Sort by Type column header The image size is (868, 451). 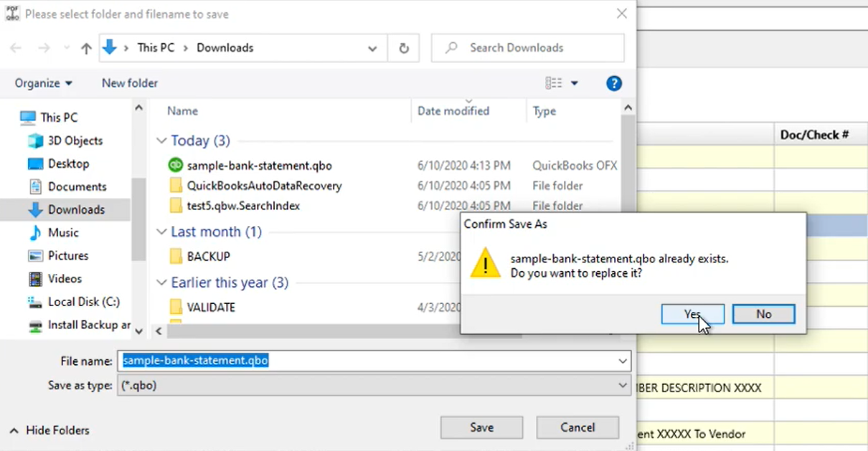point(544,111)
